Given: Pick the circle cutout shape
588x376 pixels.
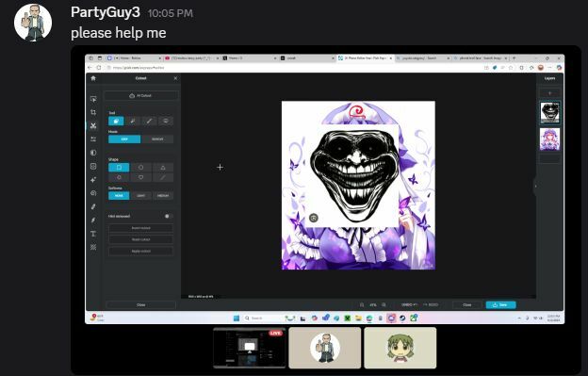Looking at the screenshot, I should [141, 167].
